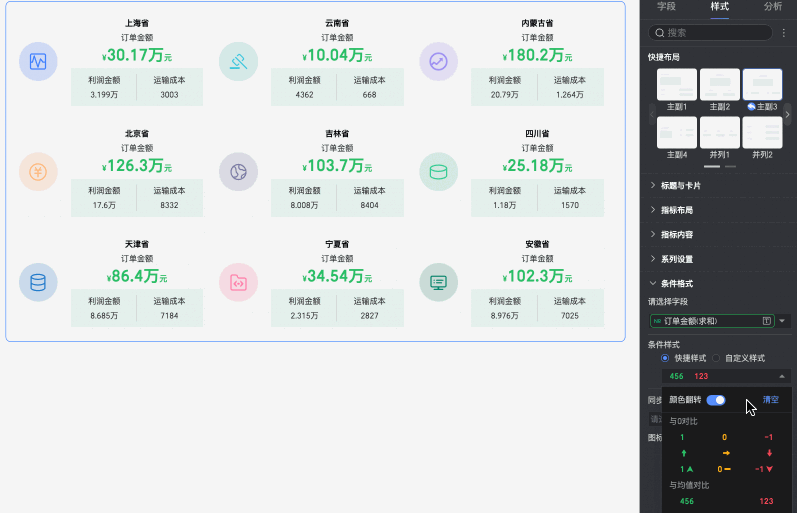797x513 pixels.
Task: Click the chart-wave icon on the 上海省 card
Action: (x=38, y=62)
